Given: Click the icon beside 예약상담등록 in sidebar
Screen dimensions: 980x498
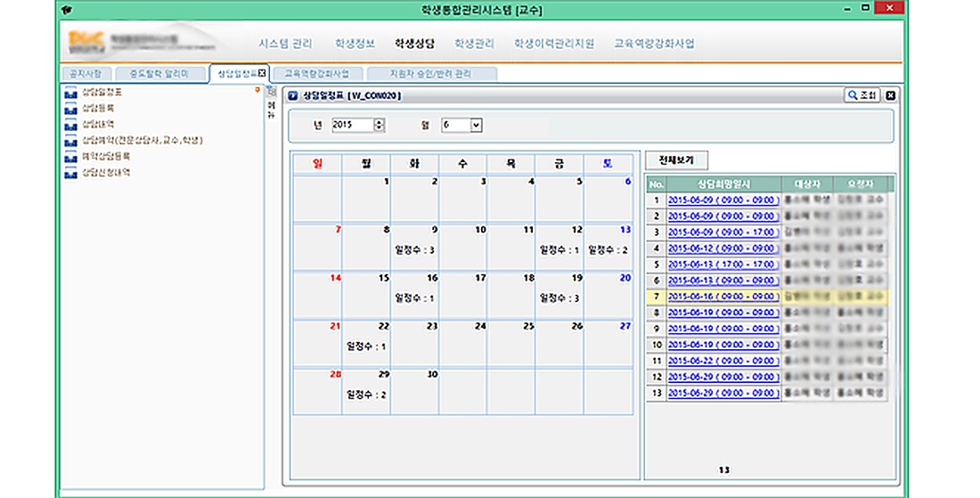Looking at the screenshot, I should (70, 157).
